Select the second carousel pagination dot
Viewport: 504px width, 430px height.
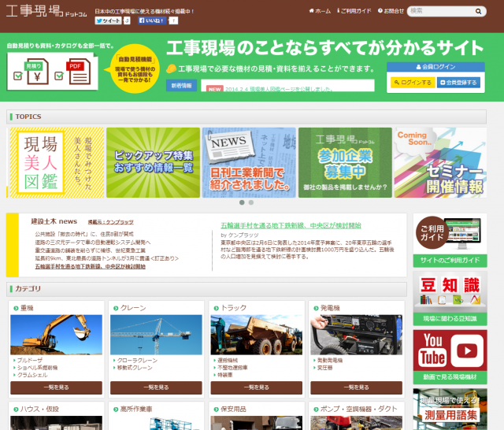(251, 202)
